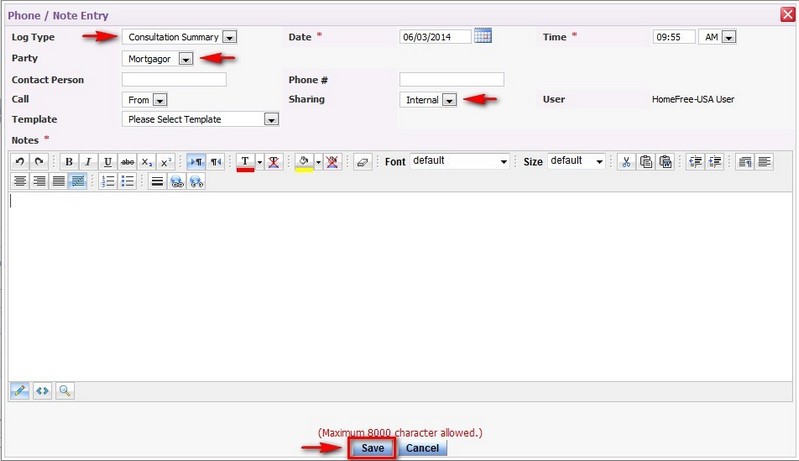Screen dimensions: 799x461
Task: Switch to Preview magnifier tab
Action: [65, 391]
